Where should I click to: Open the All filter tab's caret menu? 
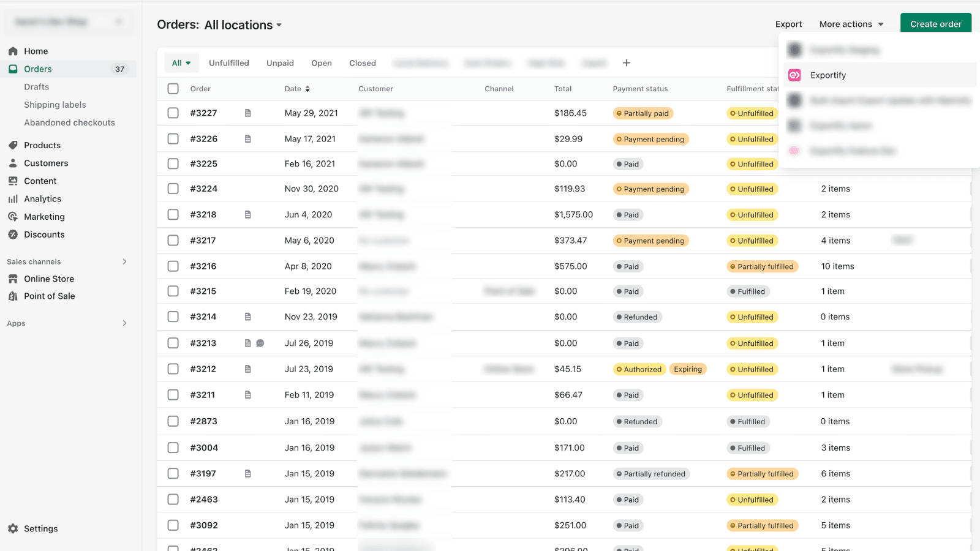[x=187, y=62]
